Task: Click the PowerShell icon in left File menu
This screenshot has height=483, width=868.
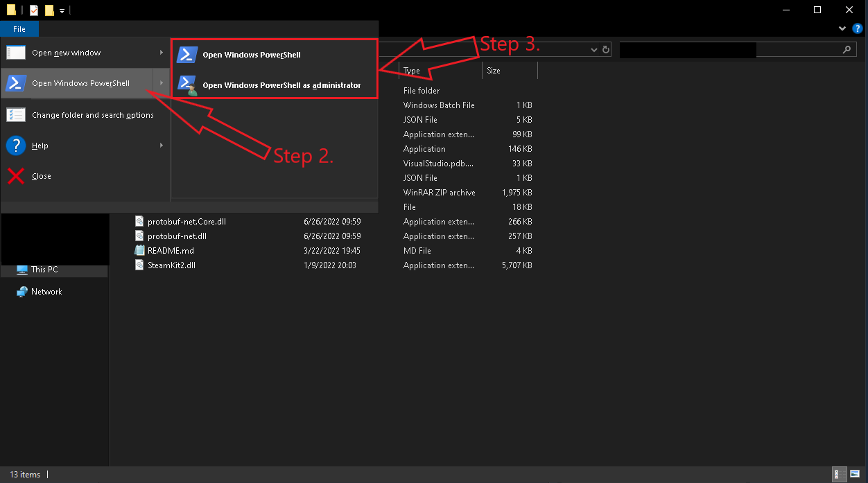Action: (x=17, y=83)
